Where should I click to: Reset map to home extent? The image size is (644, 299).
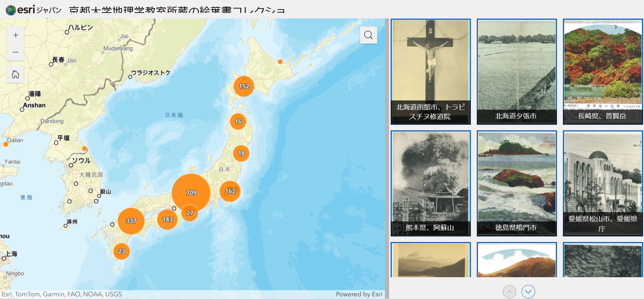point(15,74)
